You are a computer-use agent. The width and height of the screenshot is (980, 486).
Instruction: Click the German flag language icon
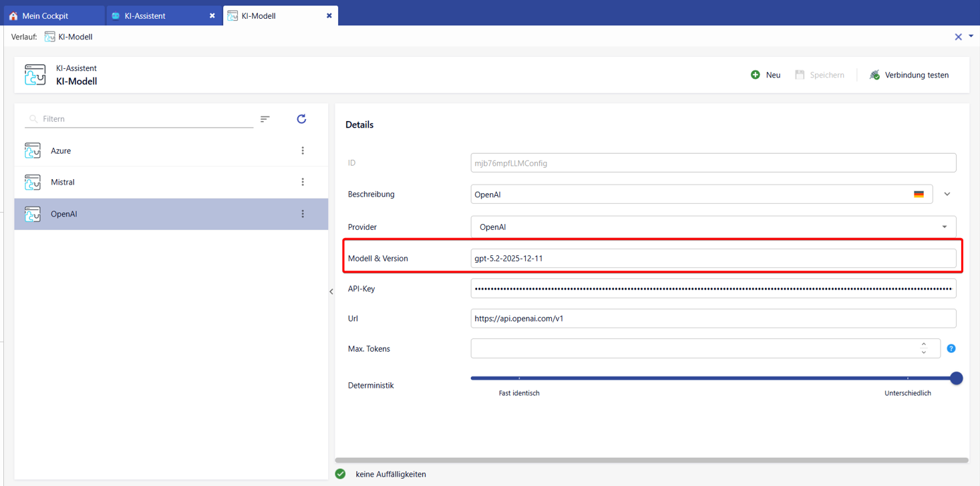pyautogui.click(x=919, y=195)
